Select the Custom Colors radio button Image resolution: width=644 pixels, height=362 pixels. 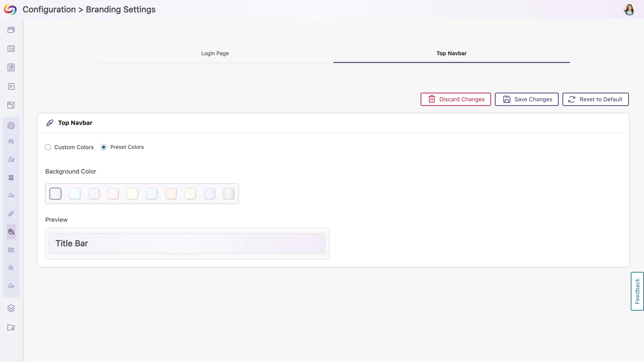point(48,147)
